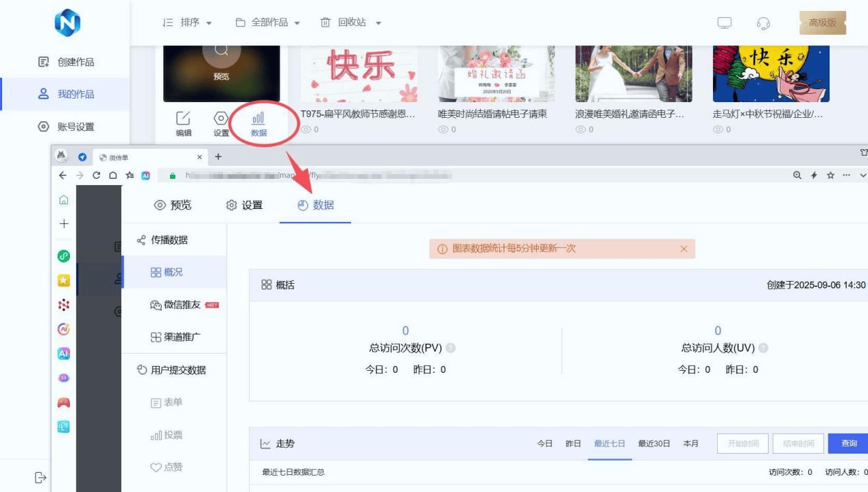Click the browser home button

tap(113, 175)
